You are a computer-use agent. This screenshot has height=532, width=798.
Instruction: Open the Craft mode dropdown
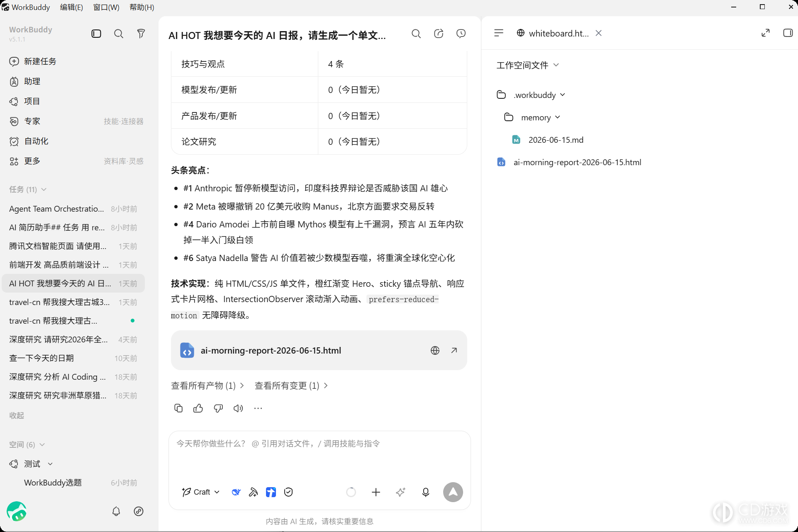click(201, 492)
